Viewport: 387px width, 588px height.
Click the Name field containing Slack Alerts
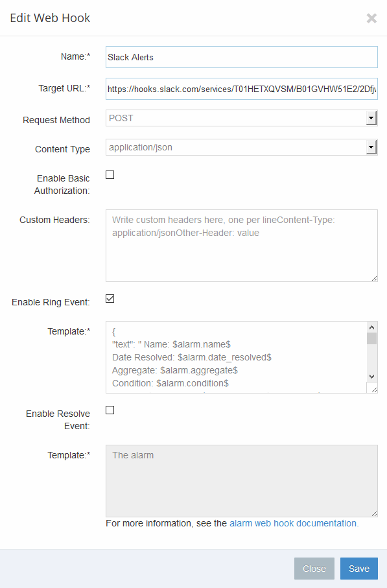pyautogui.click(x=242, y=57)
